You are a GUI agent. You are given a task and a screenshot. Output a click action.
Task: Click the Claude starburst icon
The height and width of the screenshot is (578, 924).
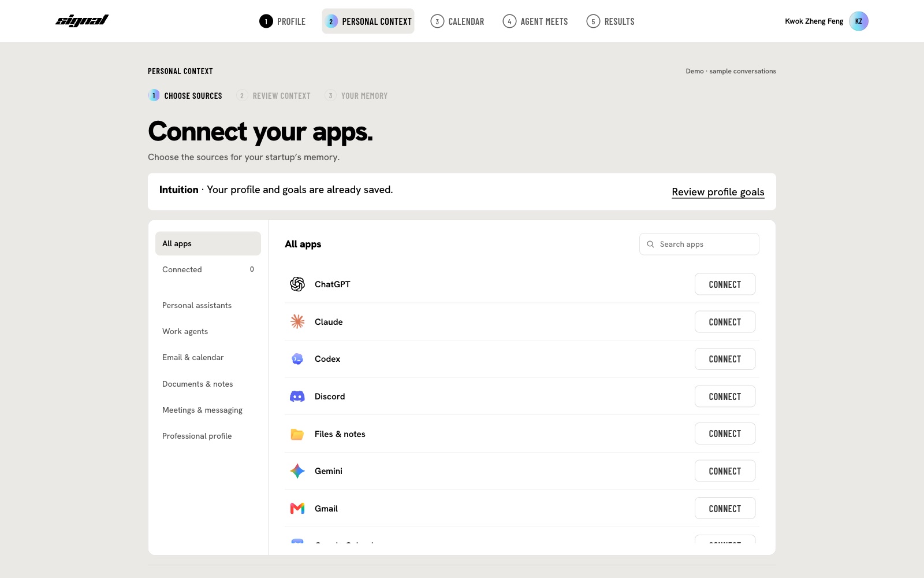click(297, 321)
